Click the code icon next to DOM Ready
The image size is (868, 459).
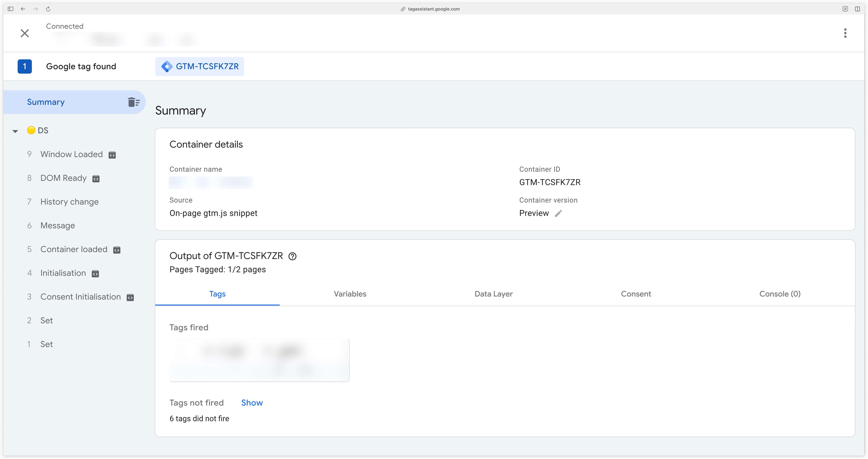point(96,179)
